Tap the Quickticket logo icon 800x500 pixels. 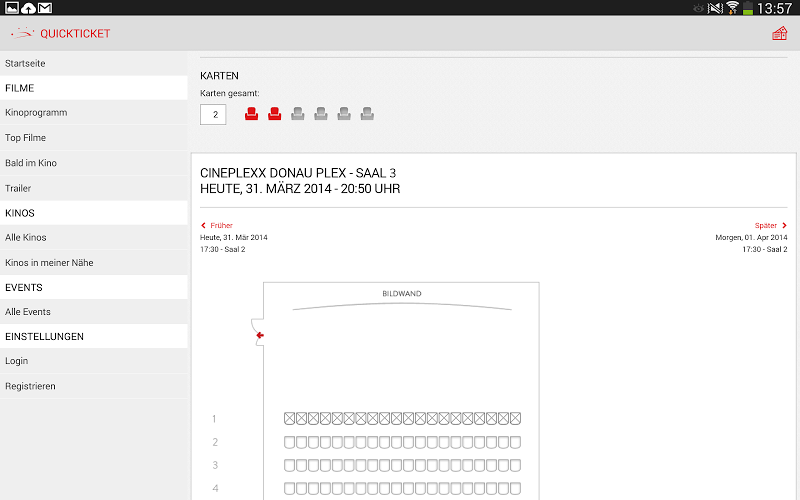(x=22, y=33)
